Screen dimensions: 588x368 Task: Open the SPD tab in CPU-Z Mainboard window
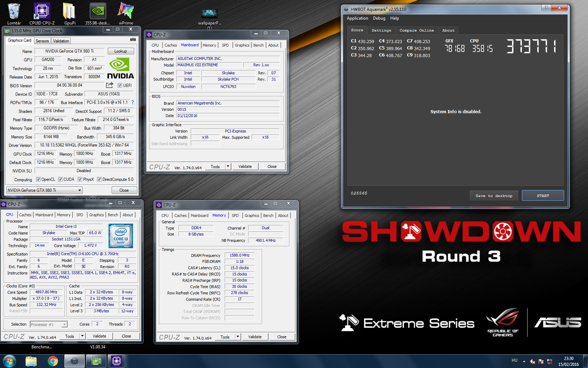pos(225,45)
